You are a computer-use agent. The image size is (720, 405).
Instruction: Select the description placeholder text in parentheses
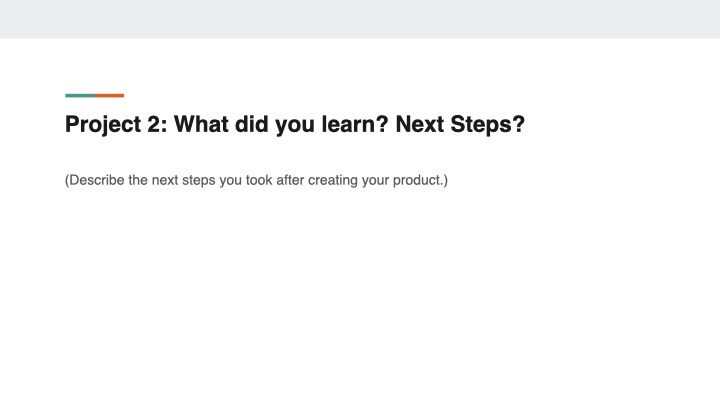point(256,181)
